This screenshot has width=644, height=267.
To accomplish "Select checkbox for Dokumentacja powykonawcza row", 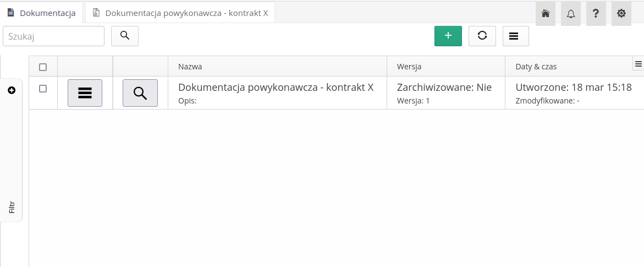I will (x=43, y=89).
